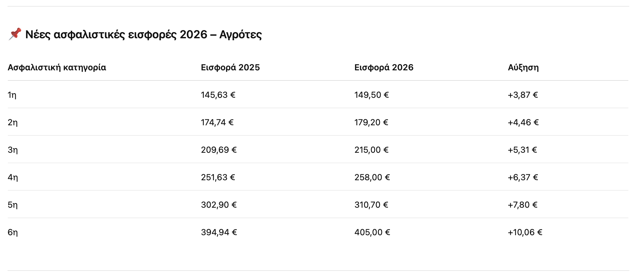This screenshot has height=280, width=644.
Task: Select the +10,06 € increase cell
Action: pos(525,232)
